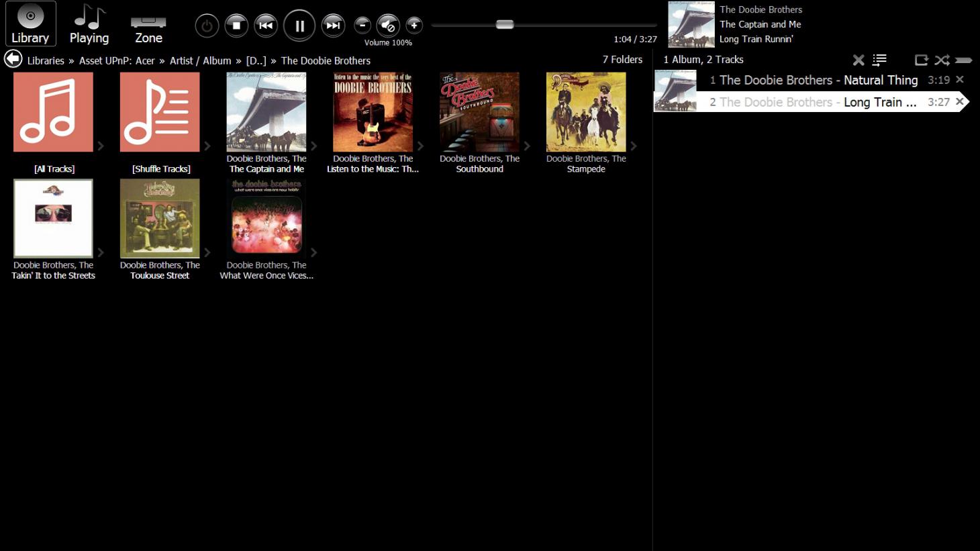980x551 pixels.
Task: Open the Zone tab
Action: pyautogui.click(x=148, y=24)
